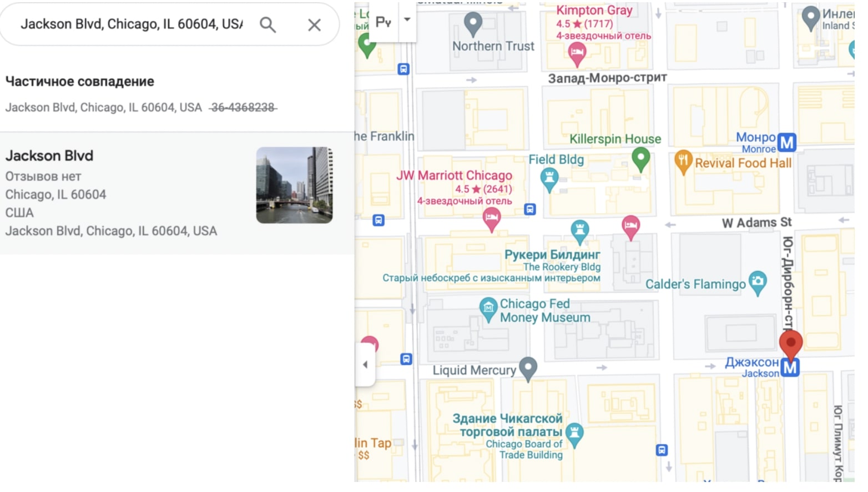This screenshot has height=492, width=868.
Task: Click the Inland pin at top right
Action: click(811, 18)
